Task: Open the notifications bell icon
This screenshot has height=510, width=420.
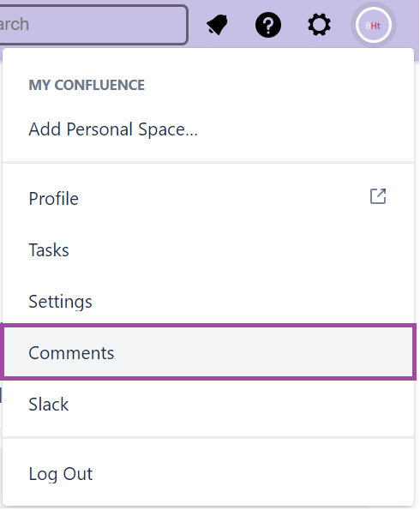Action: tap(218, 25)
